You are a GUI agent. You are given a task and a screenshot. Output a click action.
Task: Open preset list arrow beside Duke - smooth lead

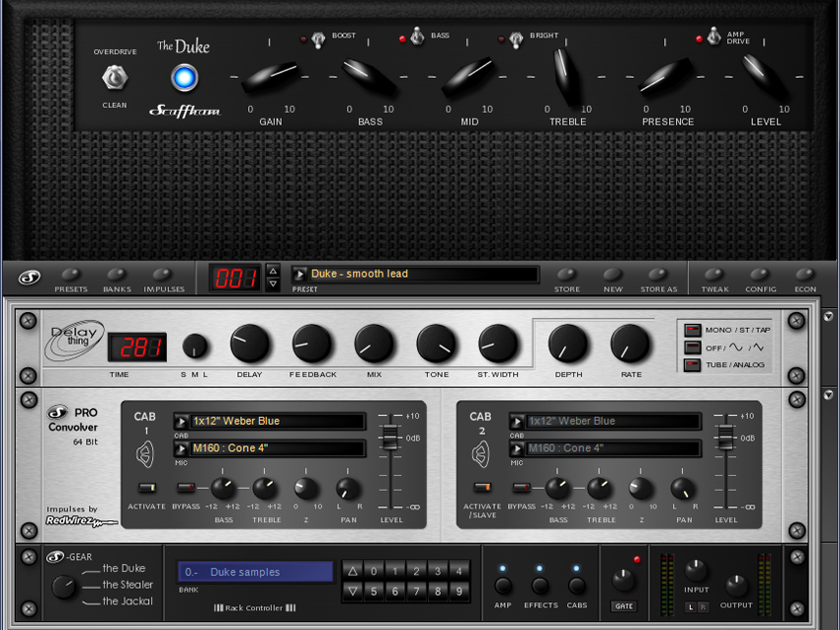[299, 275]
